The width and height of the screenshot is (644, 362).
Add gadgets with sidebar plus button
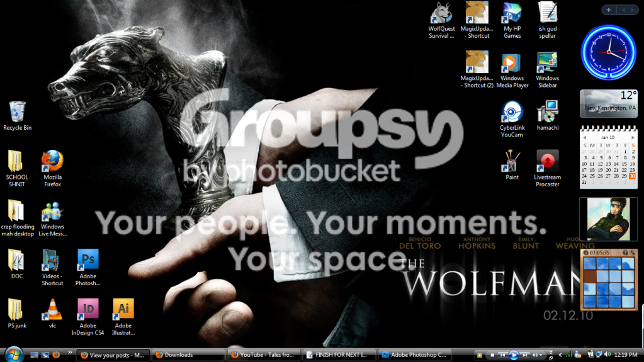609,10
